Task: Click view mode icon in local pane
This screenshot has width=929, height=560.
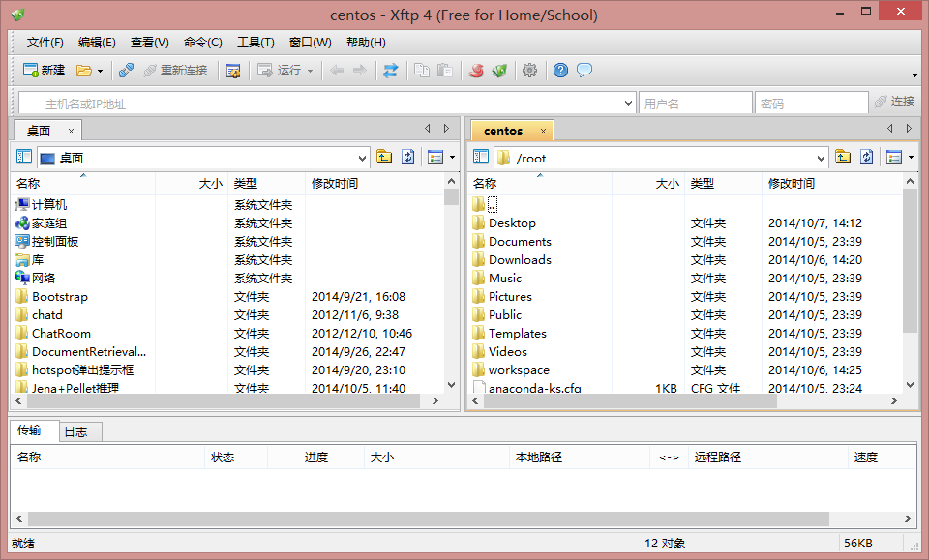Action: (435, 157)
